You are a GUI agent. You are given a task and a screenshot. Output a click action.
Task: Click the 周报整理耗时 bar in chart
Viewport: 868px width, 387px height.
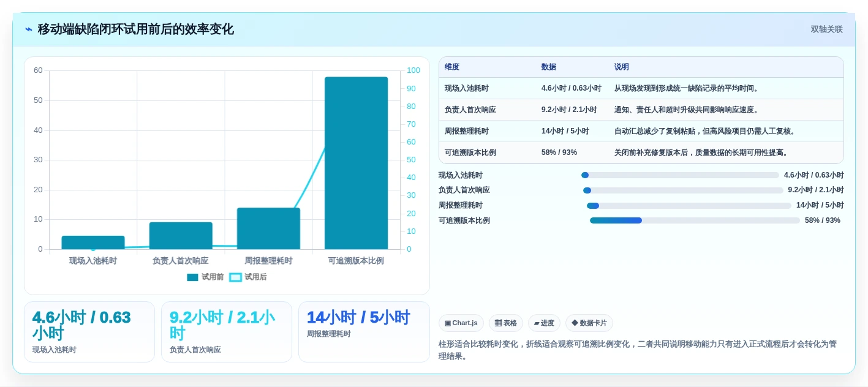pyautogui.click(x=268, y=228)
